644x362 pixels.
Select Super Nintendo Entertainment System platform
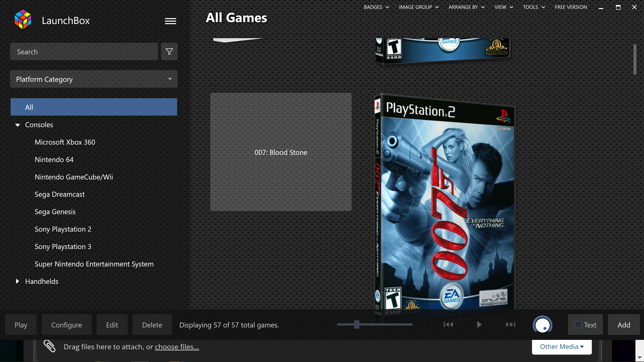coord(94,264)
